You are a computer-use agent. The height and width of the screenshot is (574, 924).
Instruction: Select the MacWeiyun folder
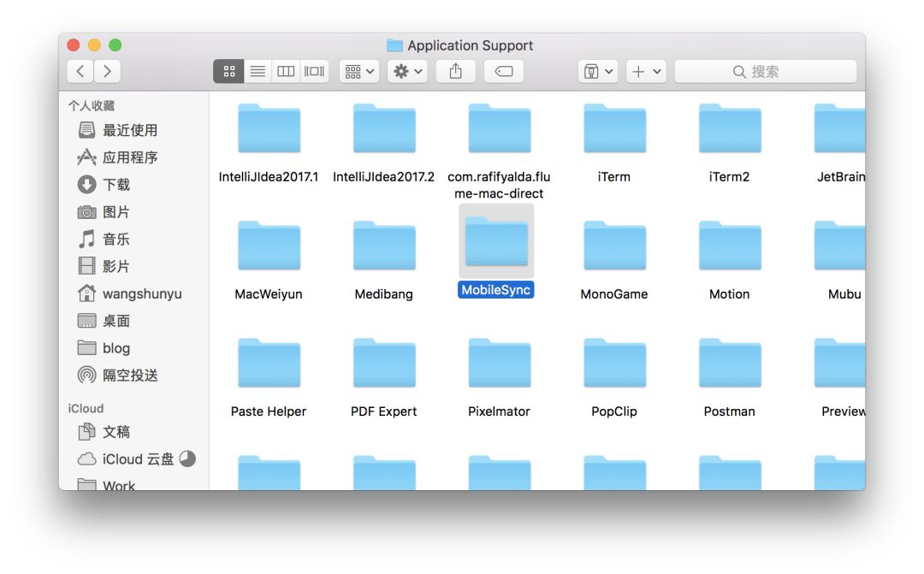(269, 260)
